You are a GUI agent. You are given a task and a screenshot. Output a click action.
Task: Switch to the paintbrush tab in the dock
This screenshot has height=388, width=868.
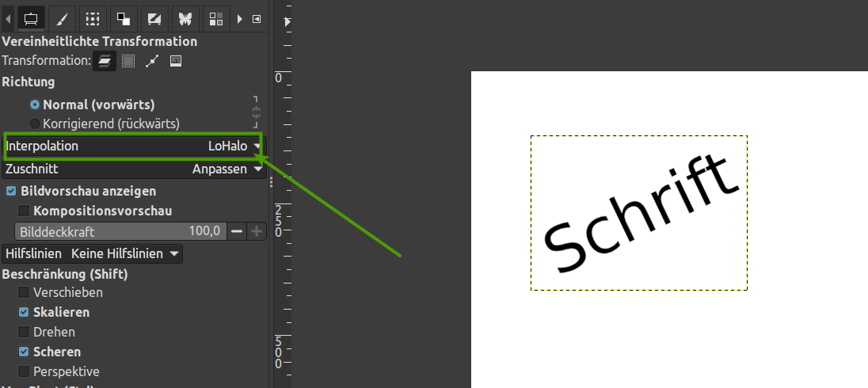(x=62, y=19)
